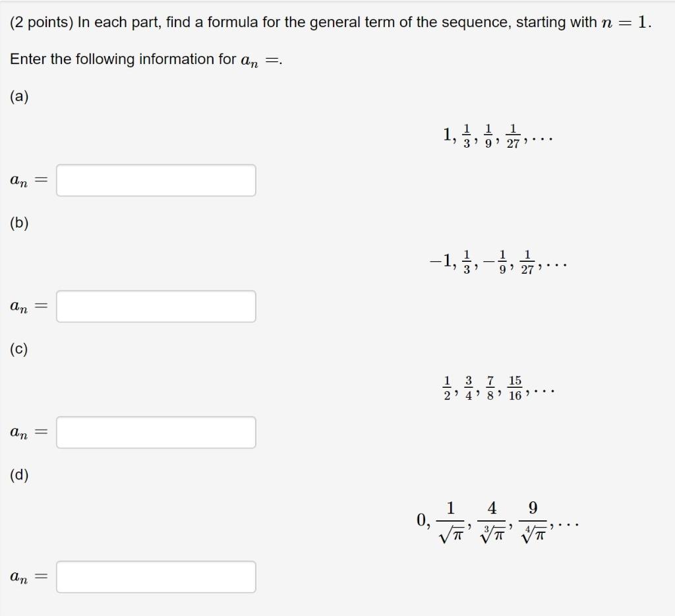This screenshot has width=675, height=616.
Task: Click the answer input field for part (a)
Action: tap(156, 180)
